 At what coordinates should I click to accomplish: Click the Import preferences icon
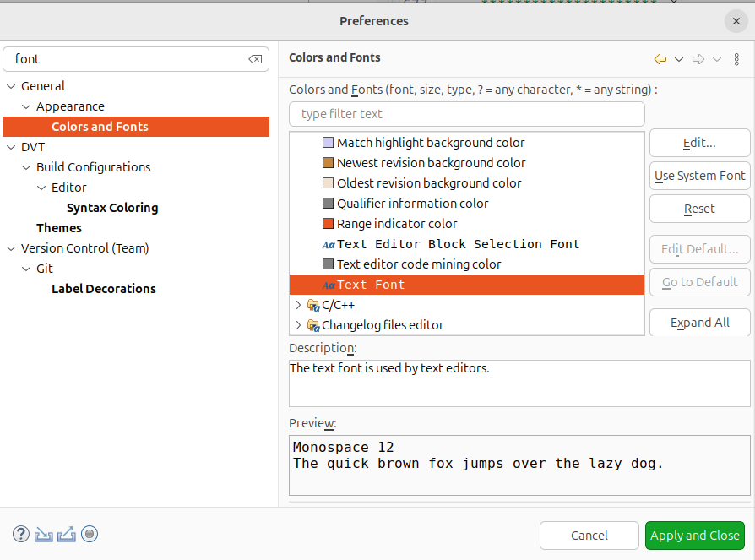pyautogui.click(x=44, y=534)
